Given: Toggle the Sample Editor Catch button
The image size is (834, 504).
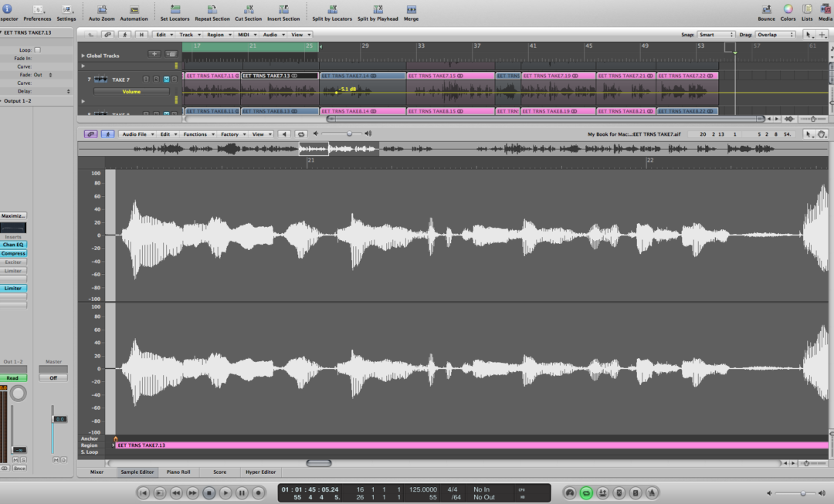Looking at the screenshot, I should [107, 134].
